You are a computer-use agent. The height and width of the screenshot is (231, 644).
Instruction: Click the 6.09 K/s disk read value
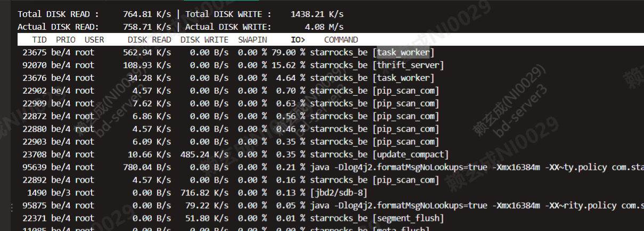click(152, 142)
